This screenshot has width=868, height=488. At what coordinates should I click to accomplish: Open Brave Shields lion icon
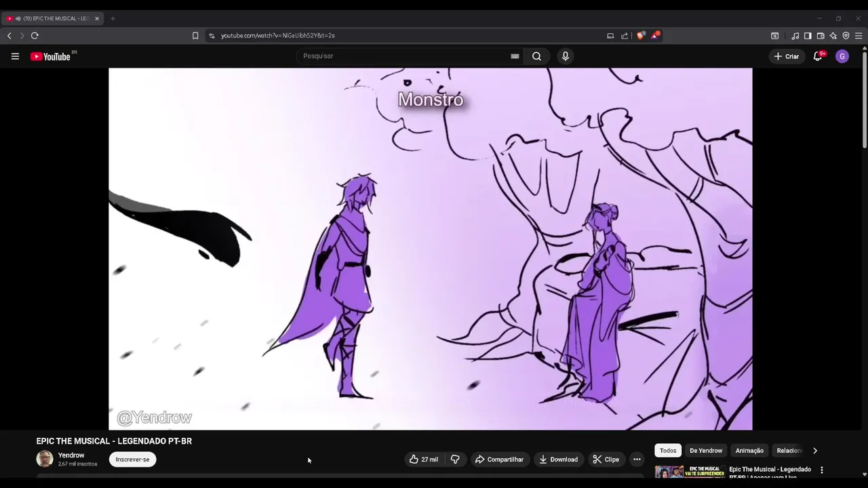click(640, 35)
